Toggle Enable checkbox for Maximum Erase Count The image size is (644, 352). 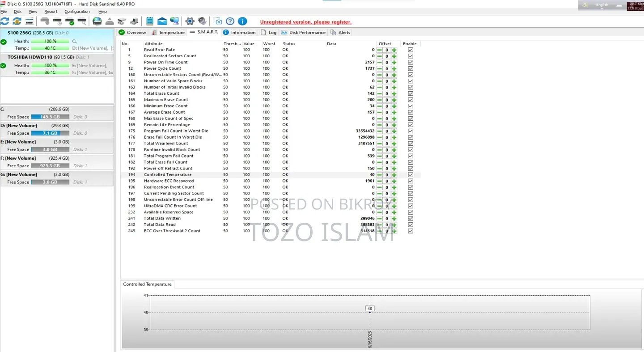(x=411, y=100)
